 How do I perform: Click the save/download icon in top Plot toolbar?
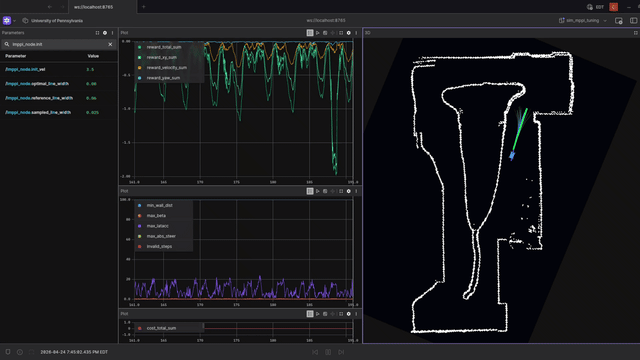point(325,33)
